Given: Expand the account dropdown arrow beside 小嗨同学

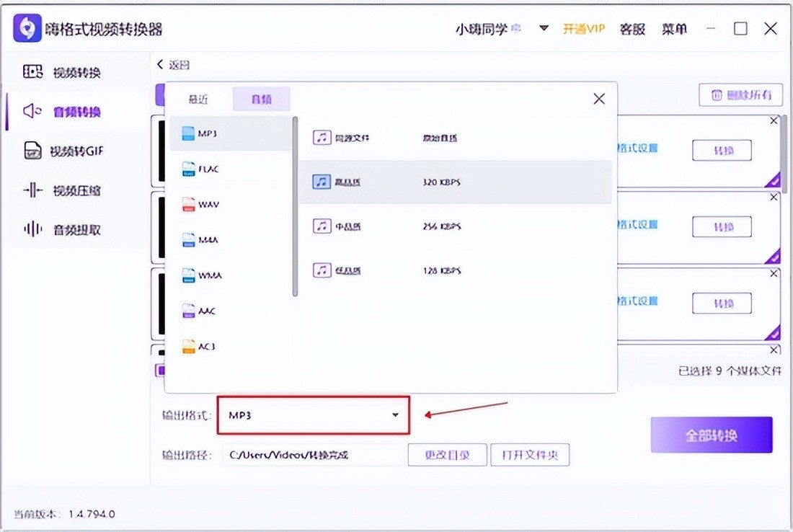Looking at the screenshot, I should 544,29.
